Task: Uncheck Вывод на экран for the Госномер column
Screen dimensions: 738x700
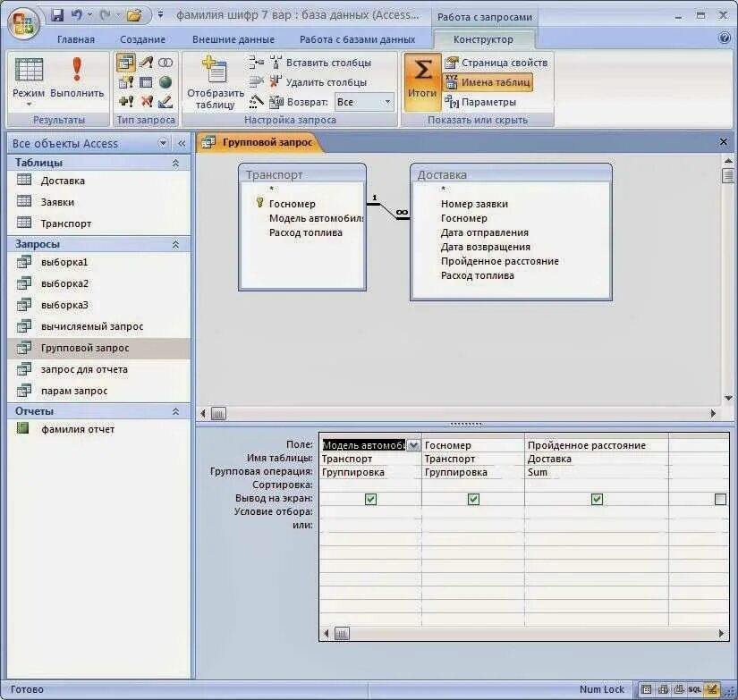Action: 473,499
